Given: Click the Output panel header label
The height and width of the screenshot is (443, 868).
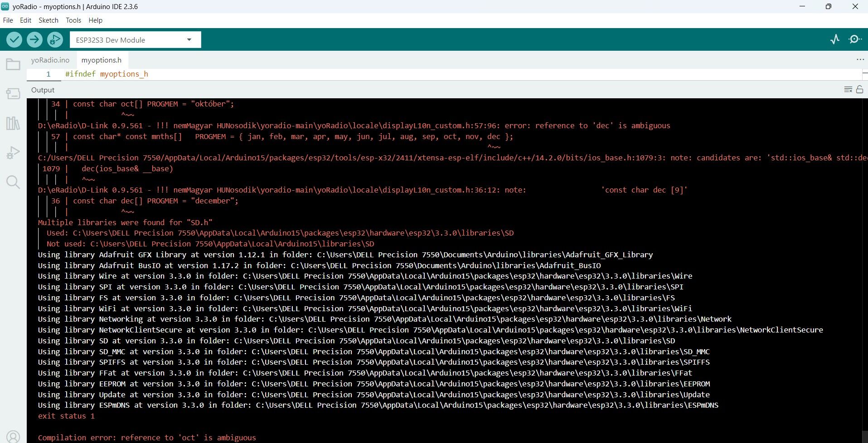Looking at the screenshot, I should pyautogui.click(x=43, y=90).
